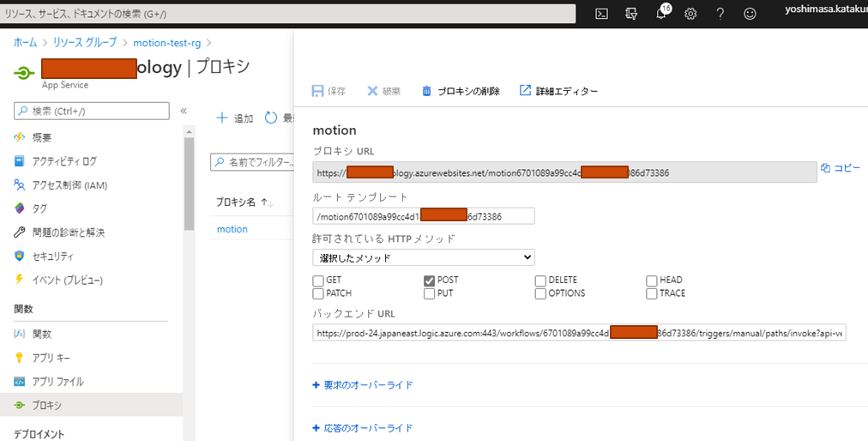Open the notifications bell icon

(x=661, y=13)
